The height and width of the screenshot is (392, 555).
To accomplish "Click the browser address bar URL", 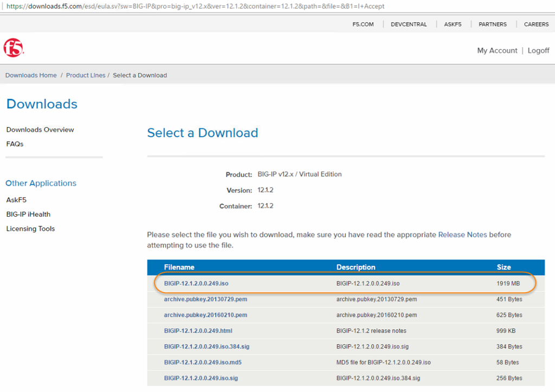I will (195, 6).
